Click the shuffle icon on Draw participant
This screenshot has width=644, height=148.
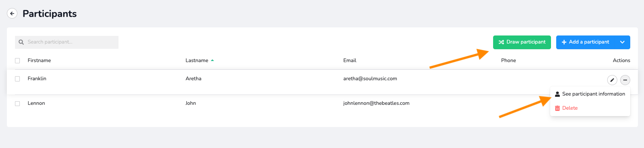tap(501, 42)
